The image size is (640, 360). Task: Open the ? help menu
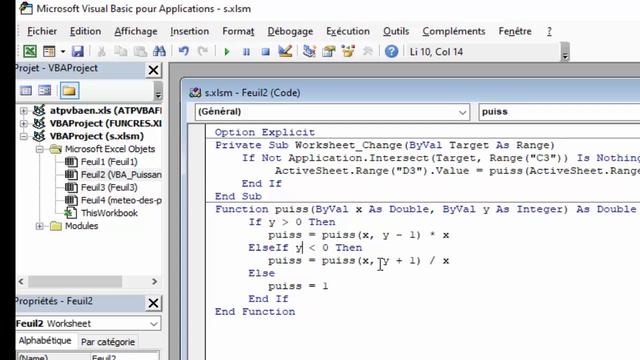[x=549, y=31]
